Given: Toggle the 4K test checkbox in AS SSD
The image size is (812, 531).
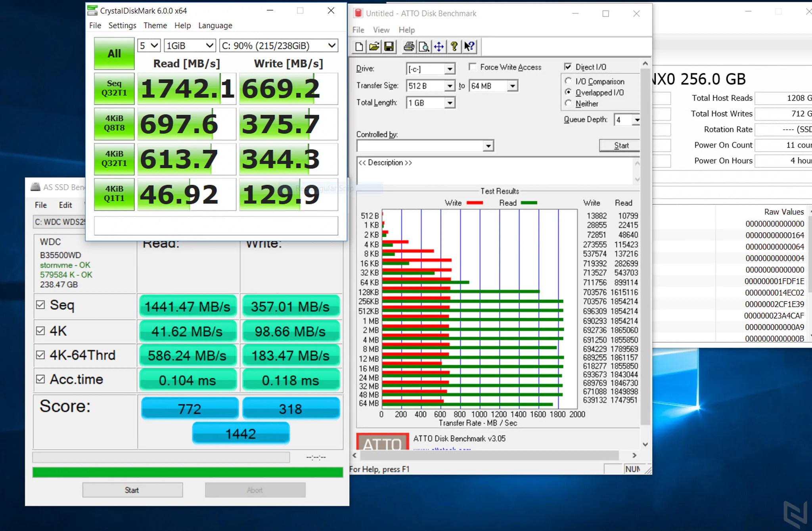Looking at the screenshot, I should pyautogui.click(x=40, y=331).
